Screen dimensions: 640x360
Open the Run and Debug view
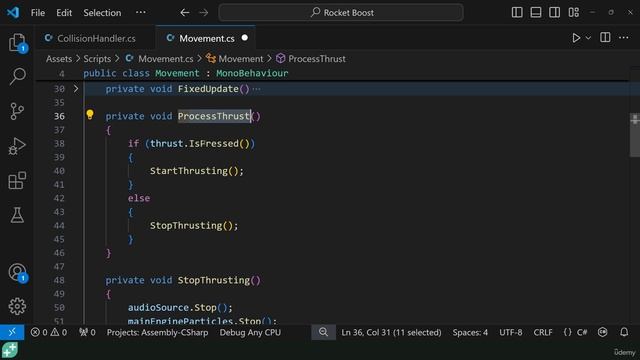(x=17, y=146)
